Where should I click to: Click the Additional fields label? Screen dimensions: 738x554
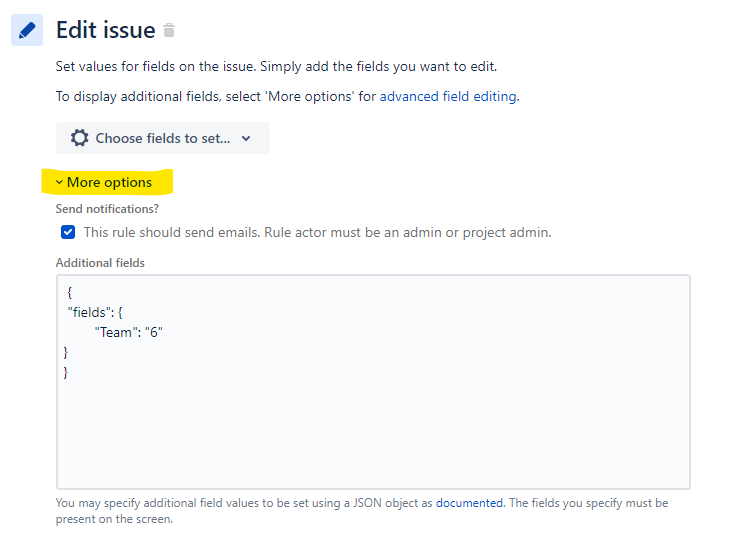(x=100, y=263)
